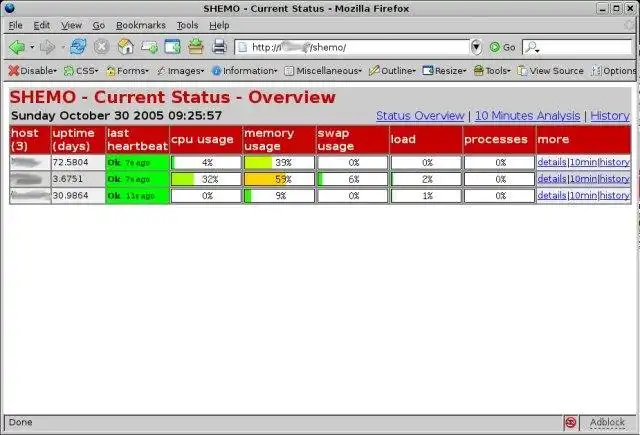Open the Outline developer toolbar menu
This screenshot has height=435, width=640.
pyautogui.click(x=392, y=71)
